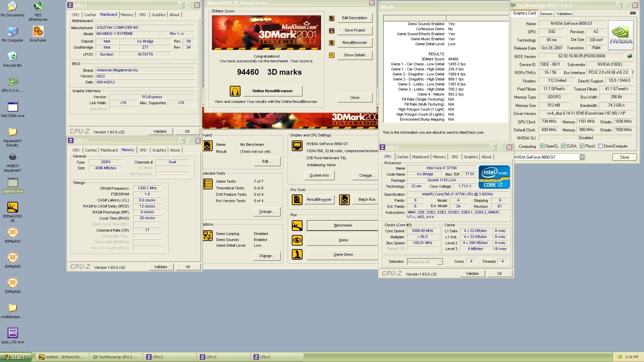Switch to Validation tab in GPU-Z
Image resolution: width=644 pixels, height=362 pixels.
click(x=564, y=14)
